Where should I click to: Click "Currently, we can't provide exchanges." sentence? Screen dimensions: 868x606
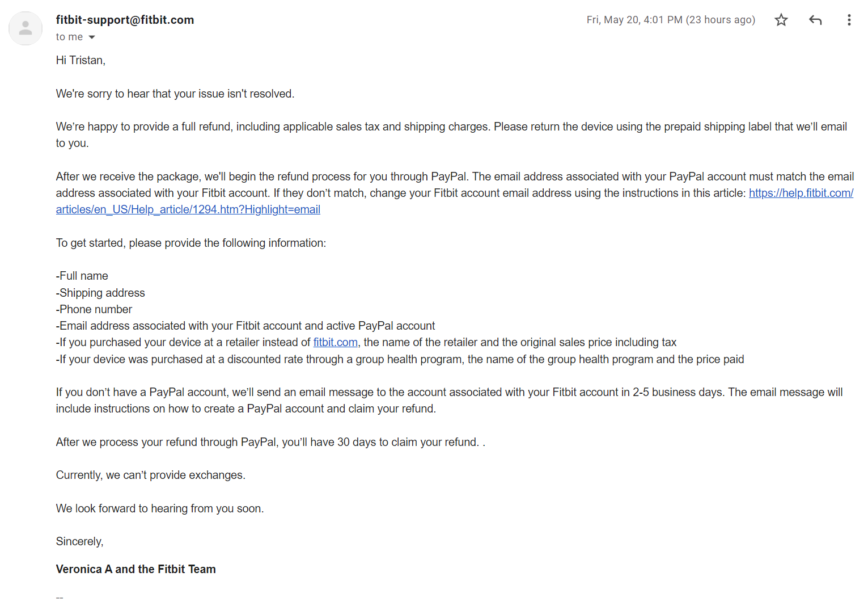[151, 475]
